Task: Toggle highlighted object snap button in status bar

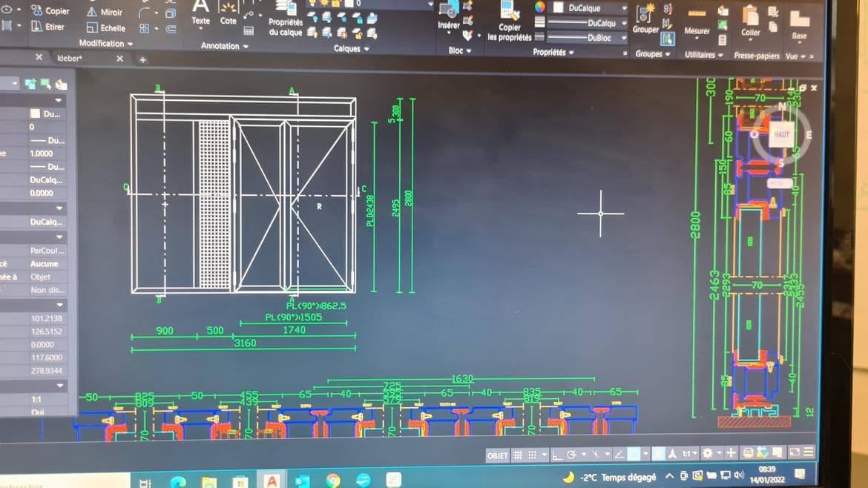Action: pyautogui.click(x=634, y=454)
